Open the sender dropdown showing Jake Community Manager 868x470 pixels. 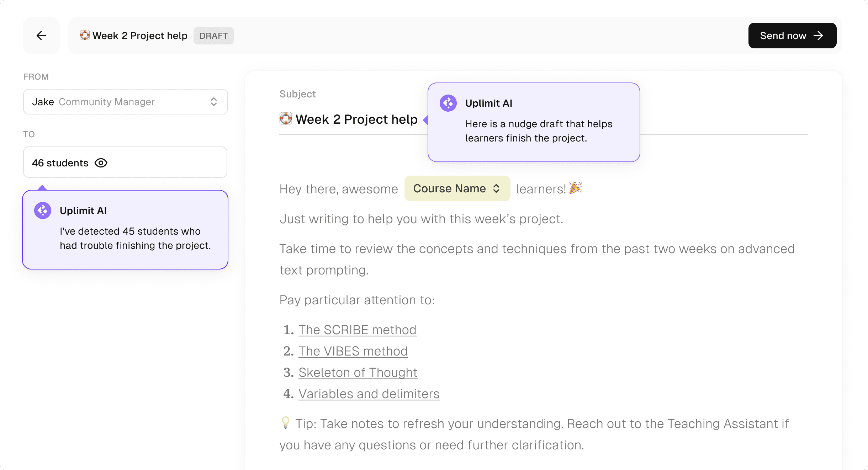[x=125, y=102]
